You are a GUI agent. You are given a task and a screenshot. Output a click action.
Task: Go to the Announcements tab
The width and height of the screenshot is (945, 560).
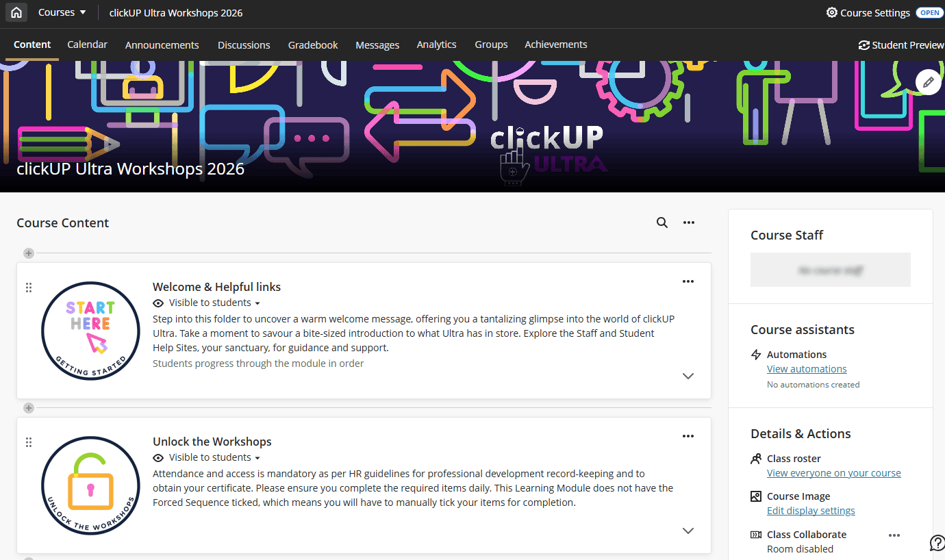[162, 45]
